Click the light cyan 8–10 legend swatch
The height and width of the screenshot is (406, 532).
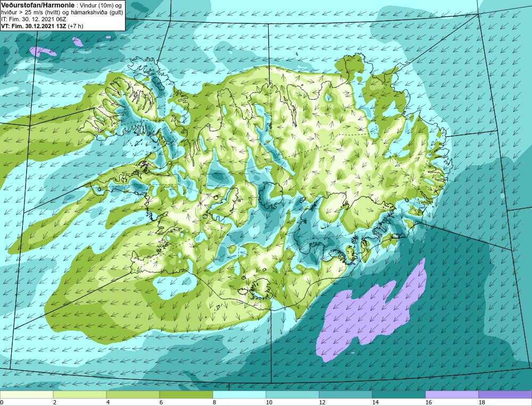click(x=239, y=394)
